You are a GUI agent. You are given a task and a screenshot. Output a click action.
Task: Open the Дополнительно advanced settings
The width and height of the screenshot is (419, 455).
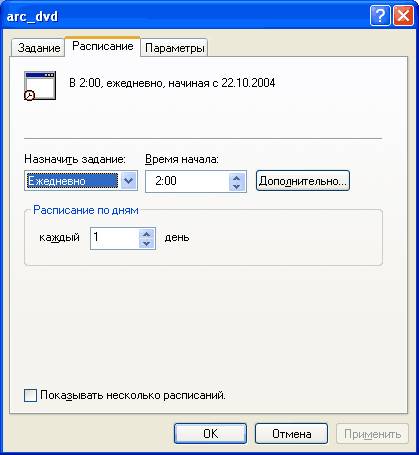pyautogui.click(x=303, y=181)
